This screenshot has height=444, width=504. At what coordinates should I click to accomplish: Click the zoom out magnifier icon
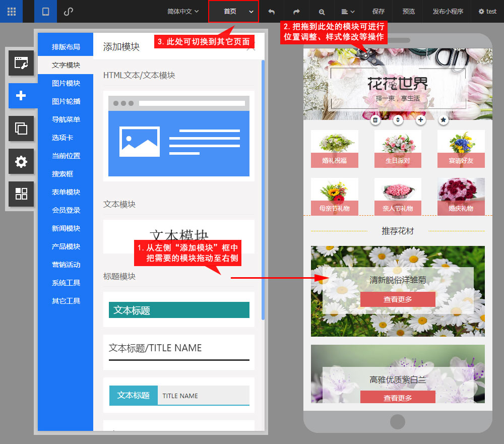click(322, 11)
